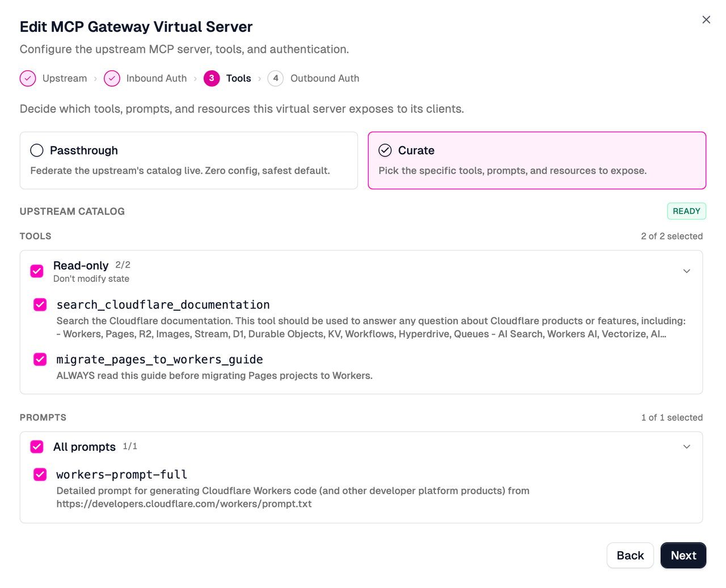Click the TOOLS section heading
726x588 pixels.
click(36, 236)
